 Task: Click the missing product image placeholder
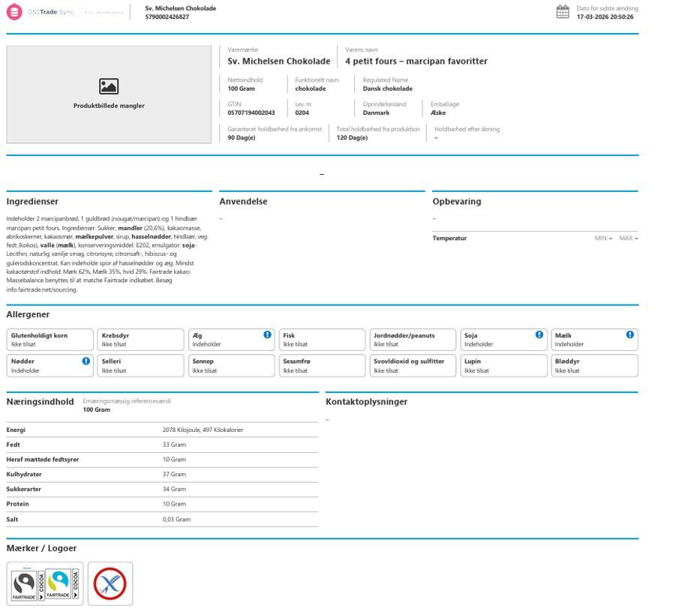click(x=109, y=94)
